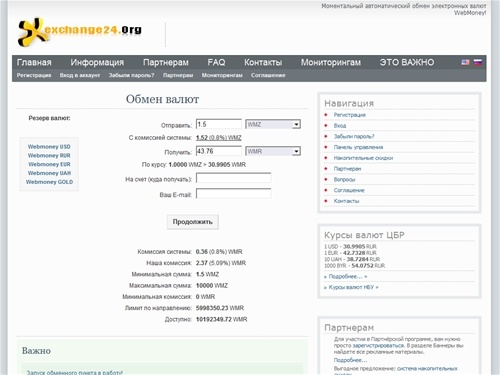Viewport: 500px width, 375px height.
Task: Click the Запуск обменного пункта news link
Action: (x=74, y=372)
